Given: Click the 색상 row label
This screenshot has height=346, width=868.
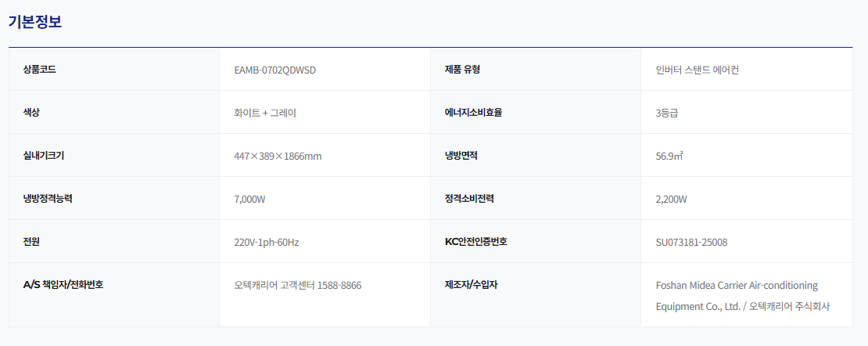Looking at the screenshot, I should (31, 113).
